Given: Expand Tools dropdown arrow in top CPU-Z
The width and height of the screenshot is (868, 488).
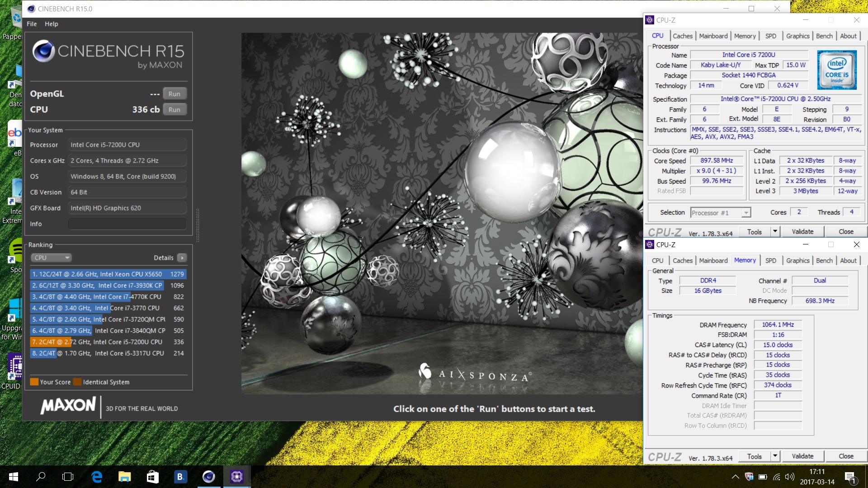Looking at the screenshot, I should click(775, 232).
